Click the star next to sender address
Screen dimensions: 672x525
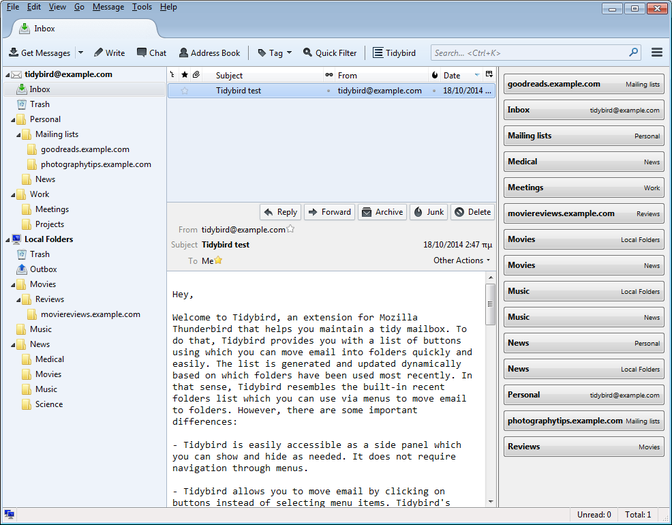291,229
